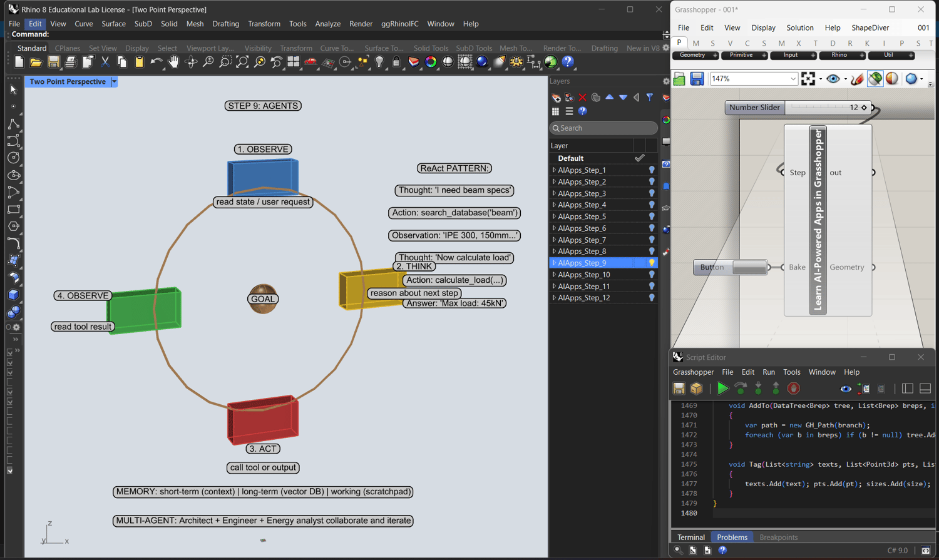
Task: Open the Grasshopper zoom percentage dropdown
Action: 793,79
